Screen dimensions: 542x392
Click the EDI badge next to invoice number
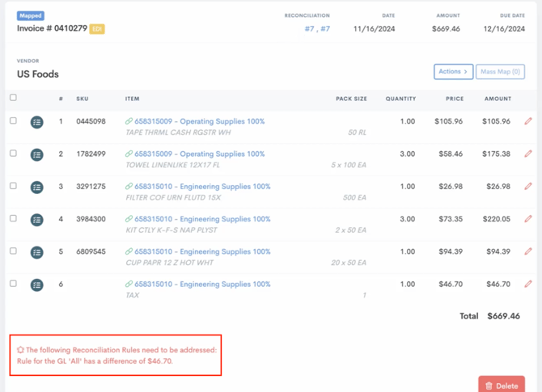coord(96,29)
